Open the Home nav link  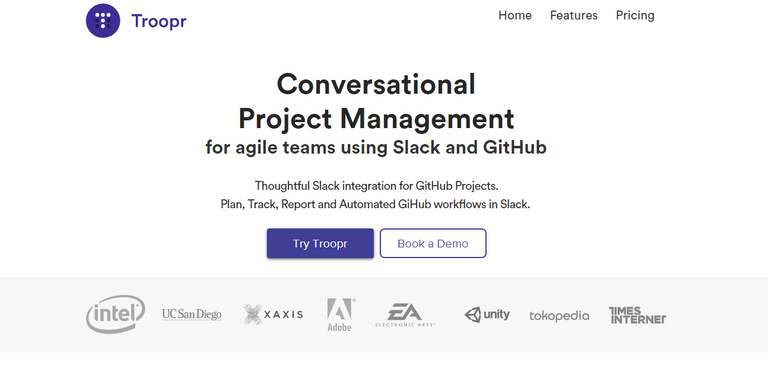coord(515,15)
